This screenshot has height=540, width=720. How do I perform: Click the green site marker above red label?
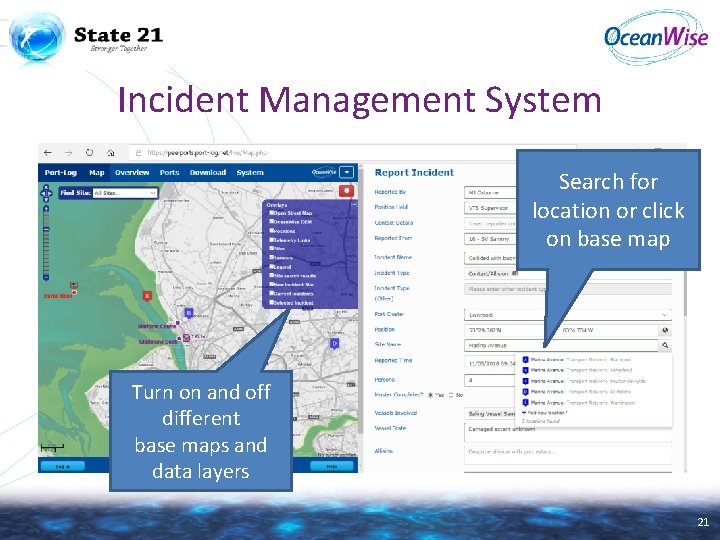click(x=73, y=286)
